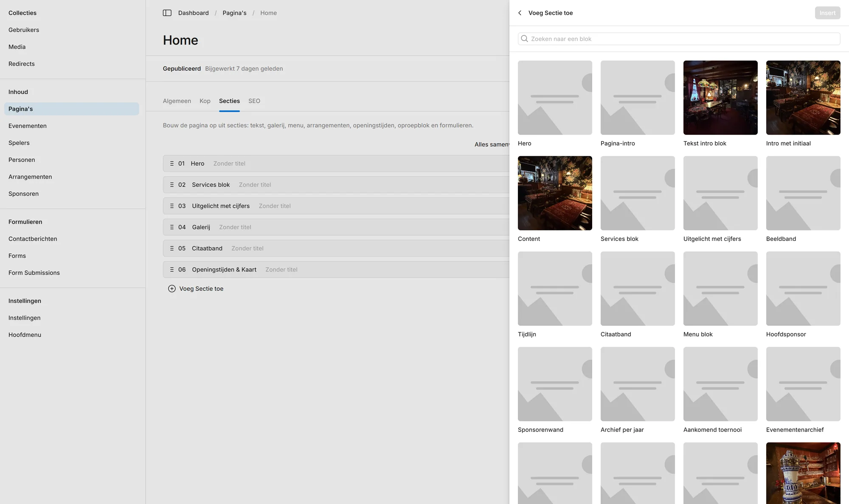849x504 pixels.
Task: Click drag handle of 05 Citaatband row
Action: coord(172,248)
